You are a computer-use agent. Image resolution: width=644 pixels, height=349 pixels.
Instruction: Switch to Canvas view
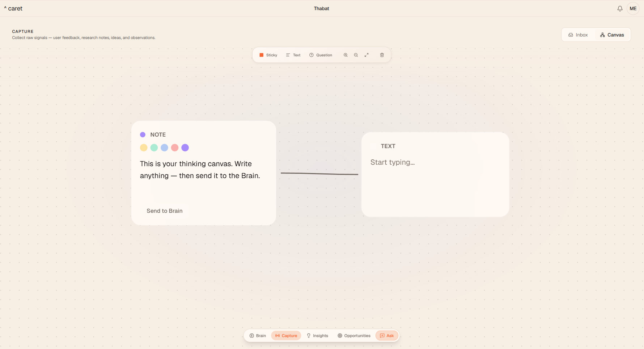click(612, 35)
